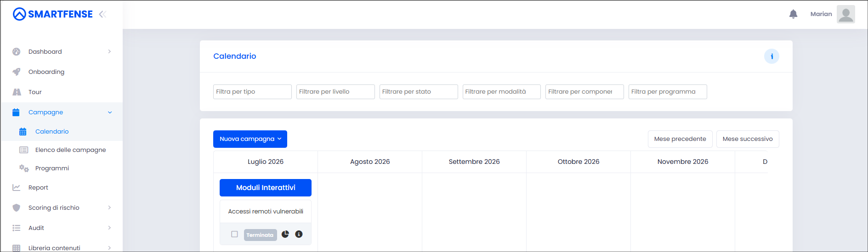This screenshot has height=252, width=868.
Task: Click the SMARTFENSE logo
Action: pyautogui.click(x=53, y=14)
